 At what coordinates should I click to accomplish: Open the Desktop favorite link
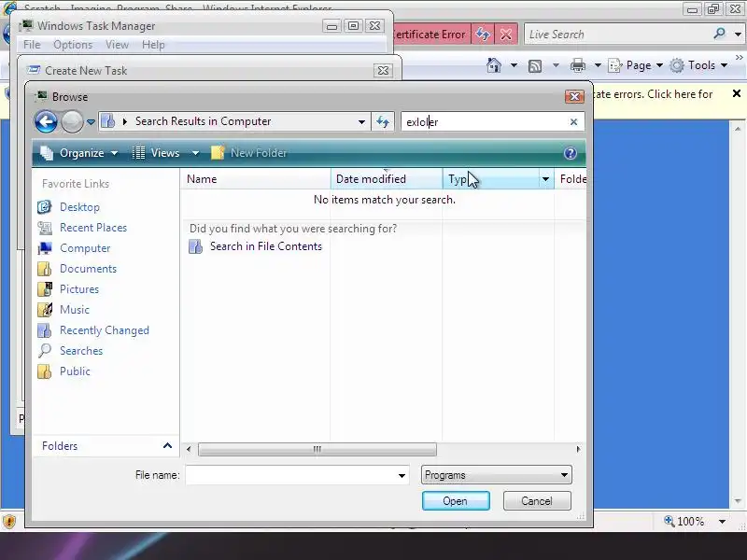[79, 207]
